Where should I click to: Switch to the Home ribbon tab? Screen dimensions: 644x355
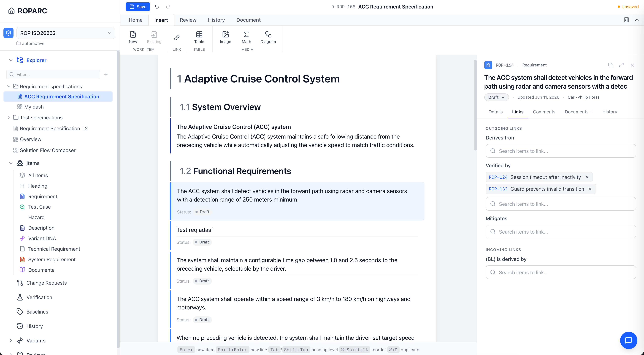(x=135, y=20)
